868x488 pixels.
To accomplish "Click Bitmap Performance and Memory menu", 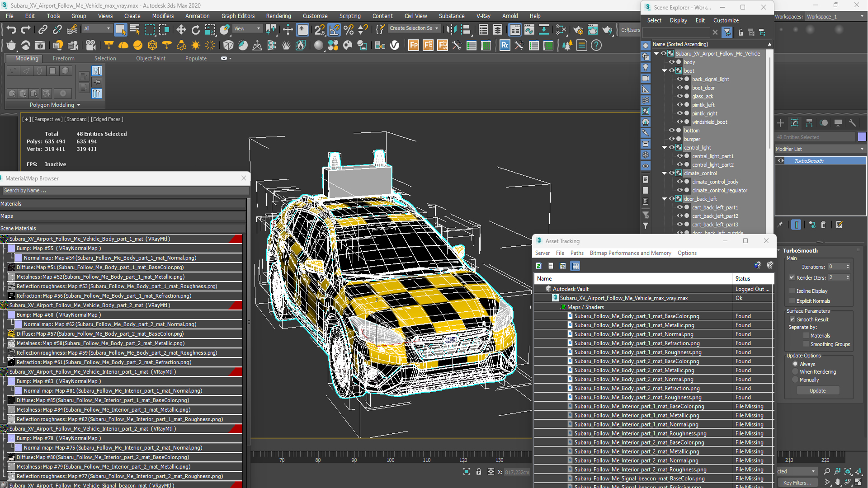I will tap(630, 253).
